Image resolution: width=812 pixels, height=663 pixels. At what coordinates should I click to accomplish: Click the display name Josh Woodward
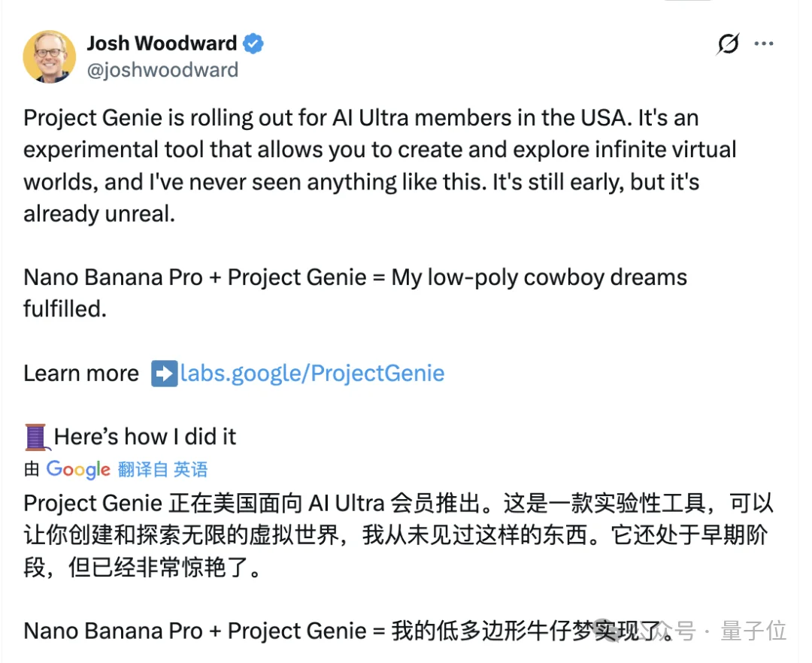[x=162, y=43]
